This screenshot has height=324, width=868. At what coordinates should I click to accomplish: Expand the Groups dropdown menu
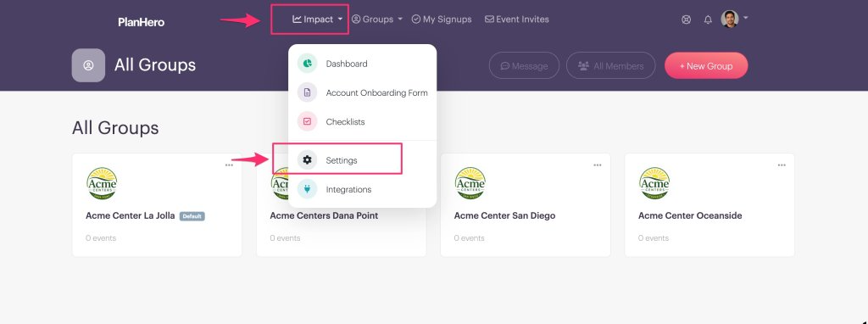tap(377, 19)
